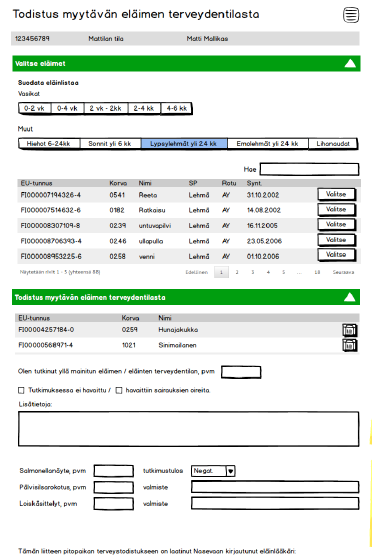The width and height of the screenshot is (372, 557).
Task: Go to pagination page 2
Action: click(x=237, y=272)
